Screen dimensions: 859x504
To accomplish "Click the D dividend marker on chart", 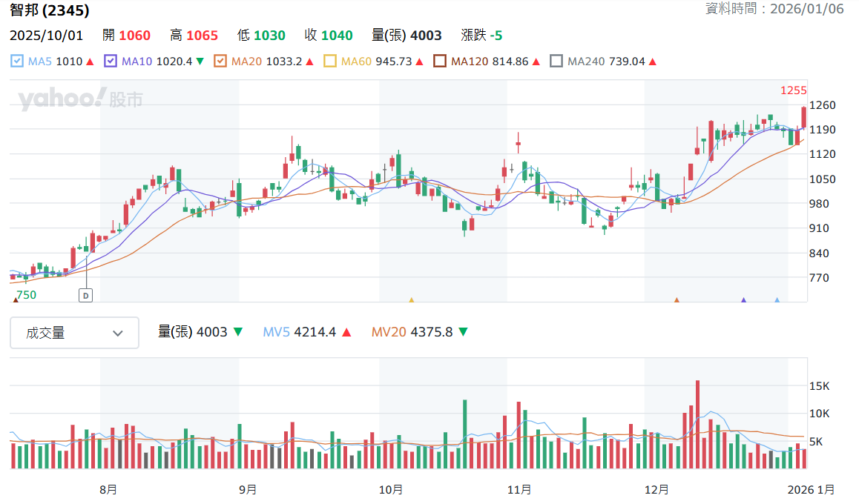I will [85, 296].
